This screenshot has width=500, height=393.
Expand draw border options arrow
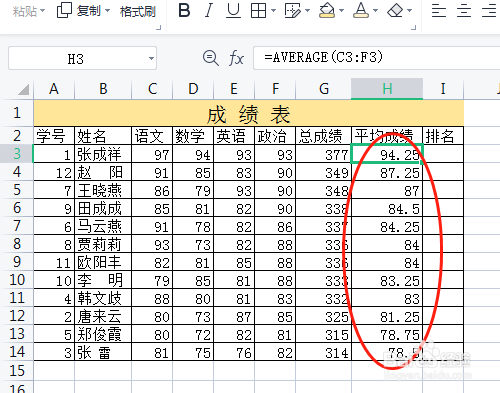[x=307, y=11]
